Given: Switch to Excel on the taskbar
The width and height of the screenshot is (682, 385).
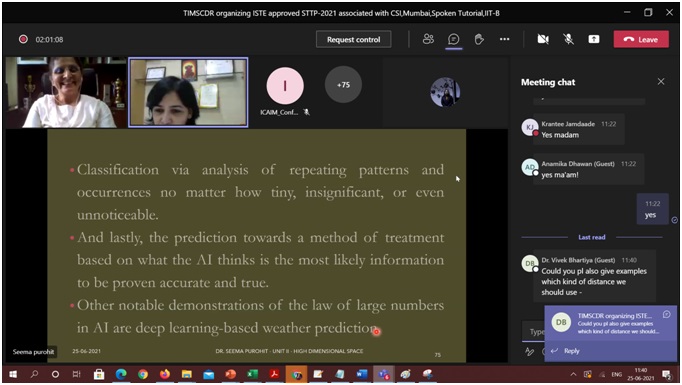Looking at the screenshot, I should [252, 374].
